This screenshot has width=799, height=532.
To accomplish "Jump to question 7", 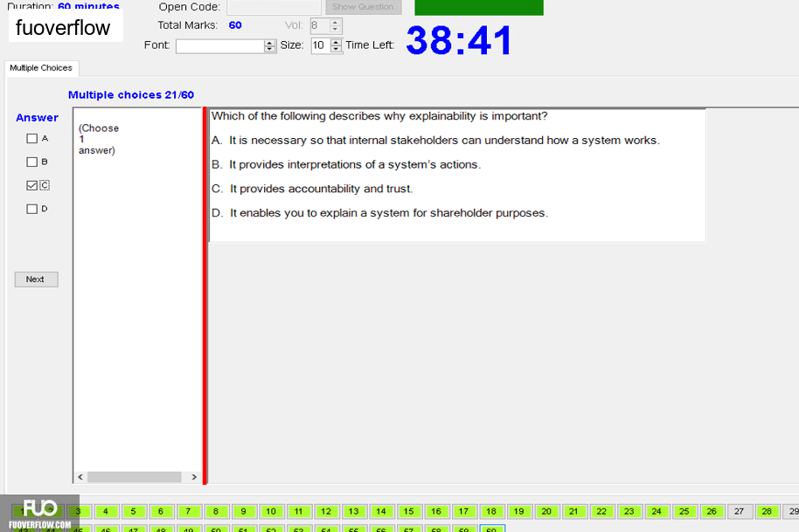I will point(188,511).
